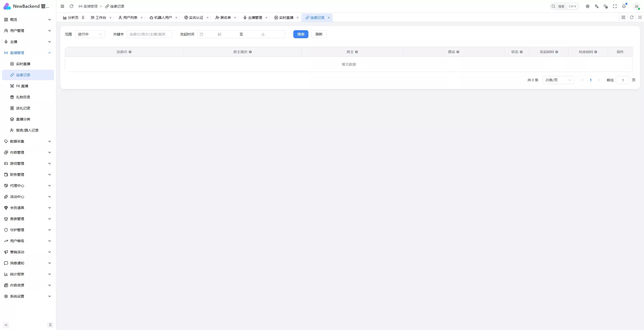Open the 20条/页 page size dropdown
Image resolution: width=644 pixels, height=330 pixels.
pyautogui.click(x=558, y=80)
